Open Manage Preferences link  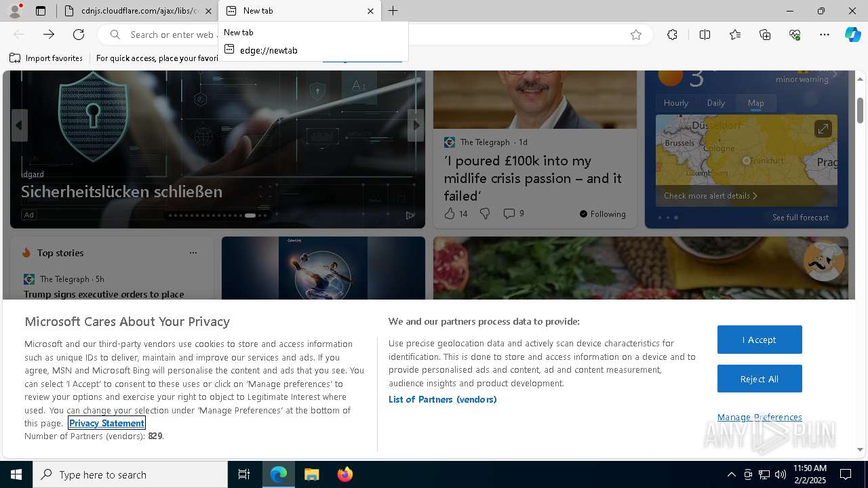759,418
